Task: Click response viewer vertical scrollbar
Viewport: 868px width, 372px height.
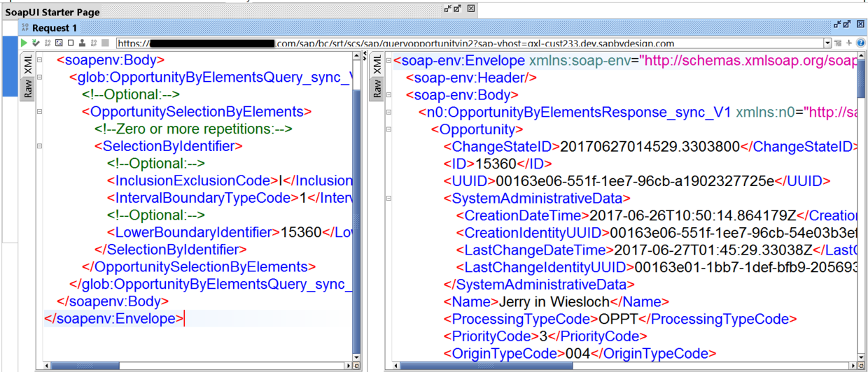Action: 862,206
